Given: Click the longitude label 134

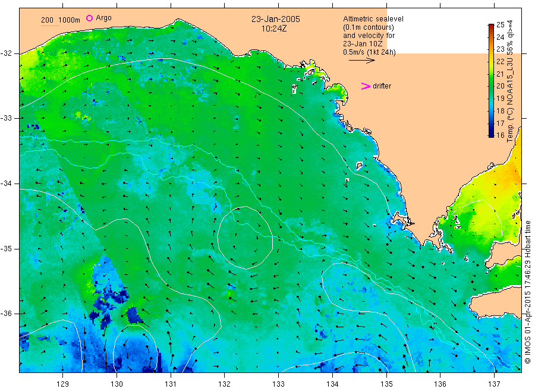Looking at the screenshot, I should tap(332, 384).
